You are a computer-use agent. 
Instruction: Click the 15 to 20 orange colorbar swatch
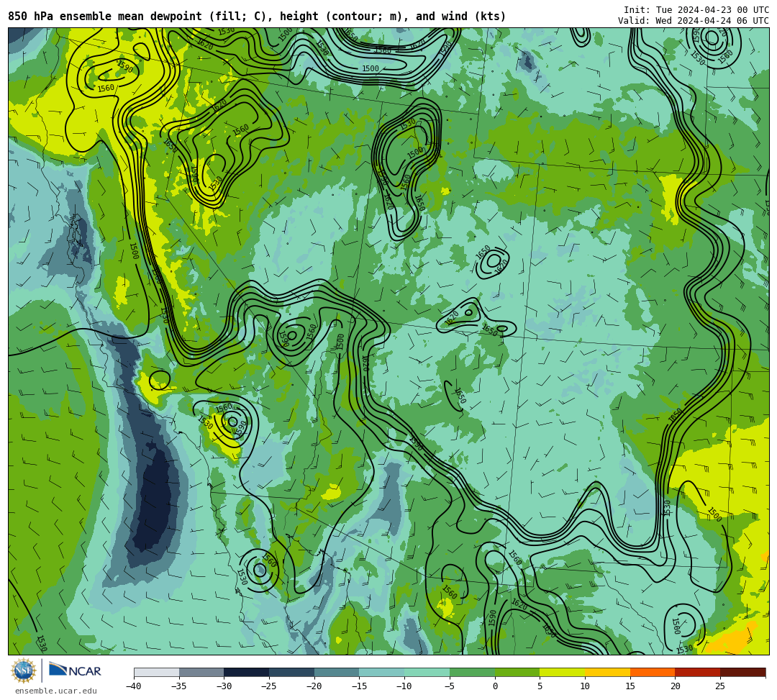coord(653,672)
